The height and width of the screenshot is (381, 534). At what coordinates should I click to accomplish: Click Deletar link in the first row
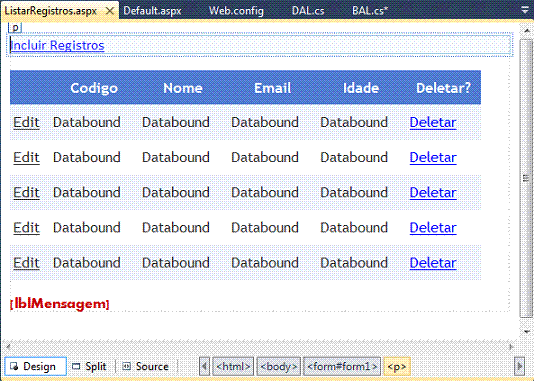click(x=433, y=122)
